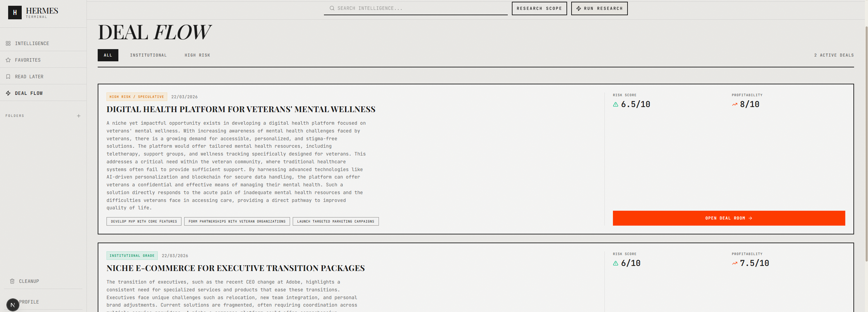Open the Intelligence section via its grid icon
Viewport: 868px width, 312px height.
pos(8,43)
